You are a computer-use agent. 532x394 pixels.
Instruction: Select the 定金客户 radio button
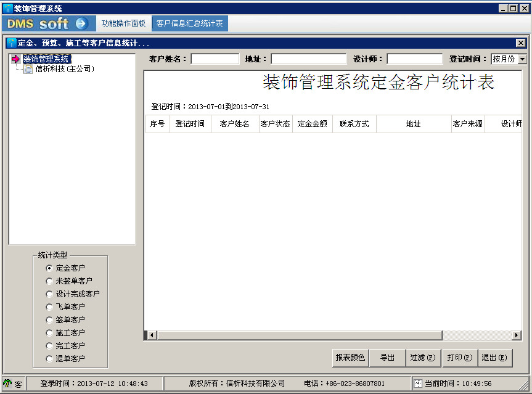pyautogui.click(x=49, y=268)
